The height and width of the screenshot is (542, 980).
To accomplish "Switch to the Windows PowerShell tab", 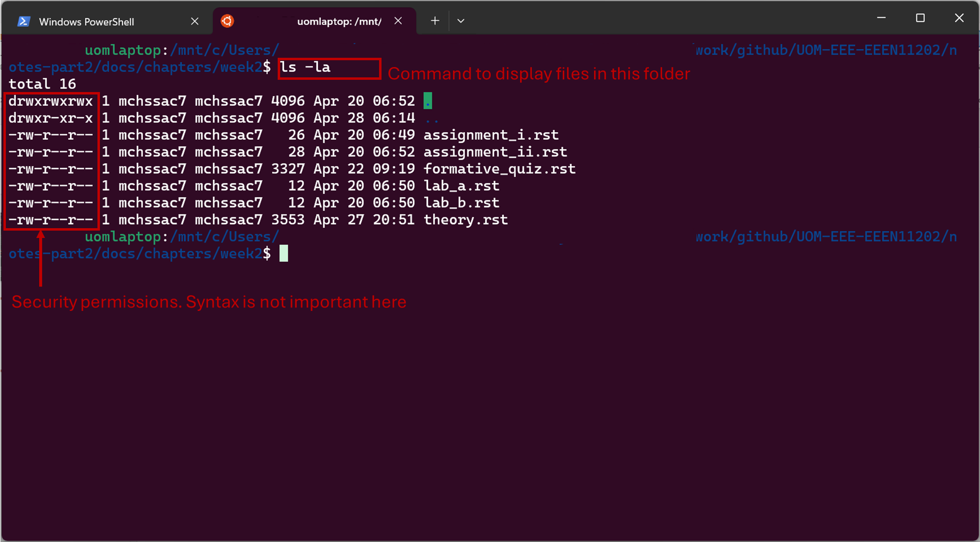I will click(86, 22).
